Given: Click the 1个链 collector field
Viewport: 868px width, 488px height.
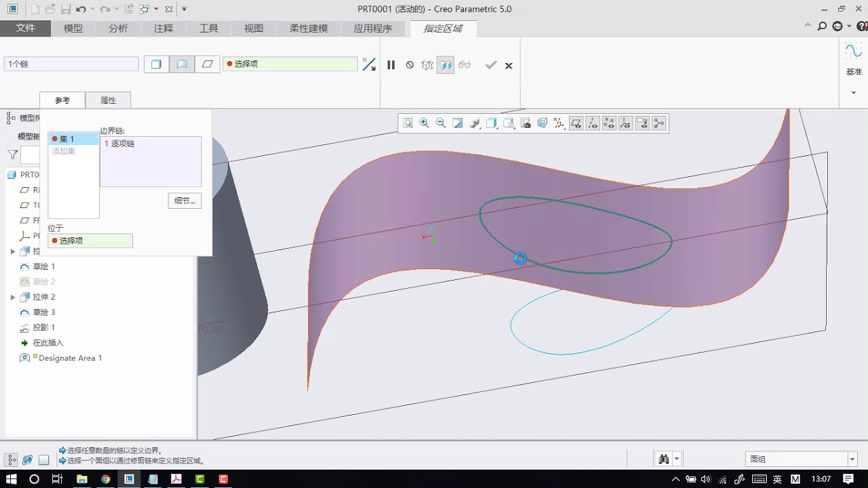Looking at the screenshot, I should [x=71, y=64].
